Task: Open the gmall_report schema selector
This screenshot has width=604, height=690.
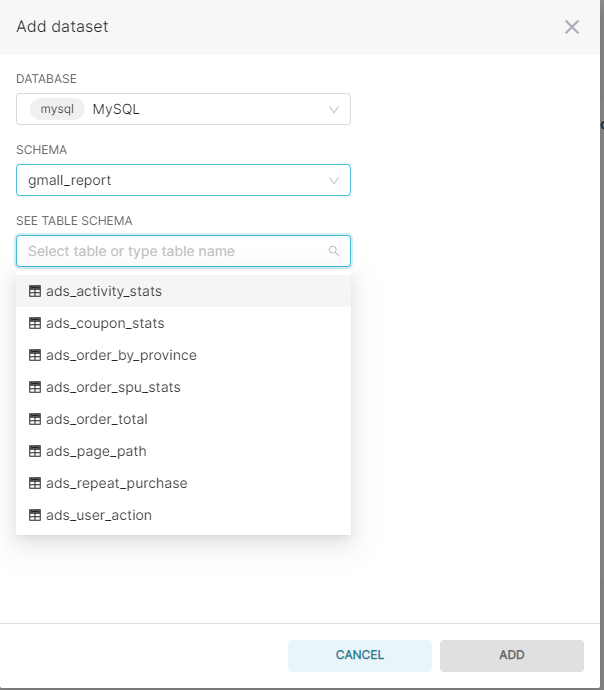Action: tap(183, 180)
